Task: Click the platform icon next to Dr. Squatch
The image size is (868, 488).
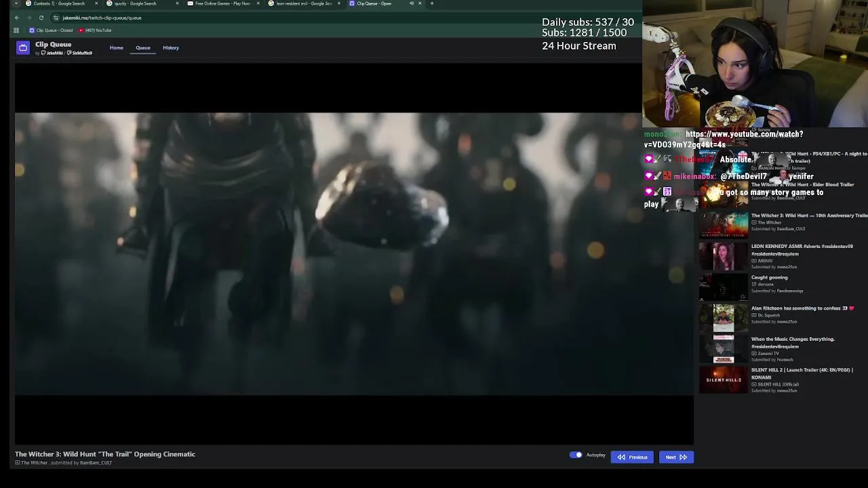Action: coord(753,315)
